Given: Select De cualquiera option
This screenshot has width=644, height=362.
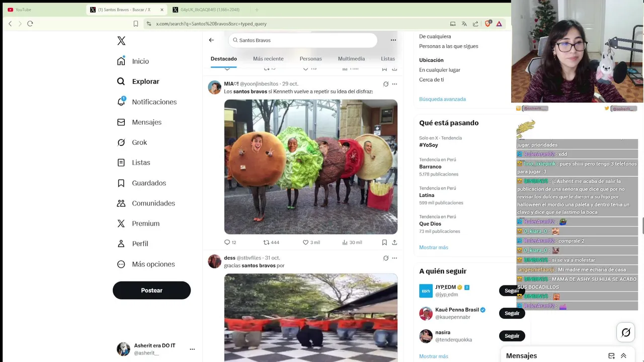Looking at the screenshot, I should pyautogui.click(x=435, y=36).
